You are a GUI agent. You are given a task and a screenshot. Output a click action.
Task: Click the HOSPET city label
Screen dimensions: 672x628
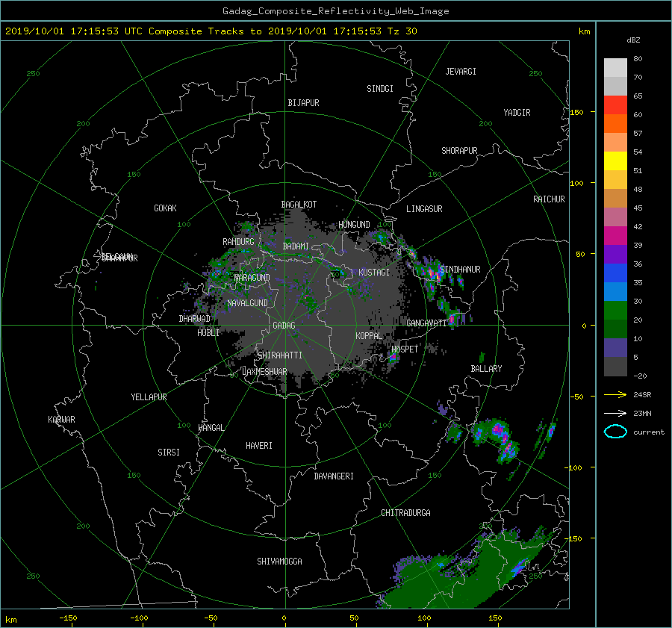(405, 349)
